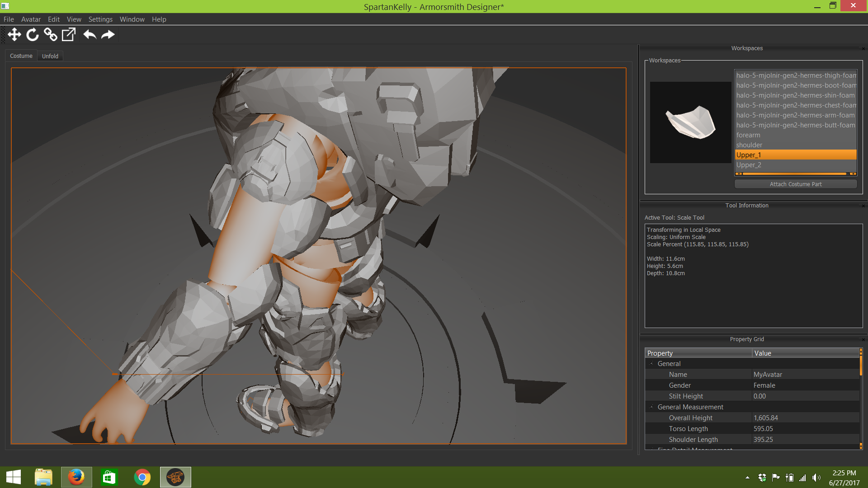Open Armorsmith icon in Windows taskbar
The height and width of the screenshot is (488, 868).
click(175, 477)
